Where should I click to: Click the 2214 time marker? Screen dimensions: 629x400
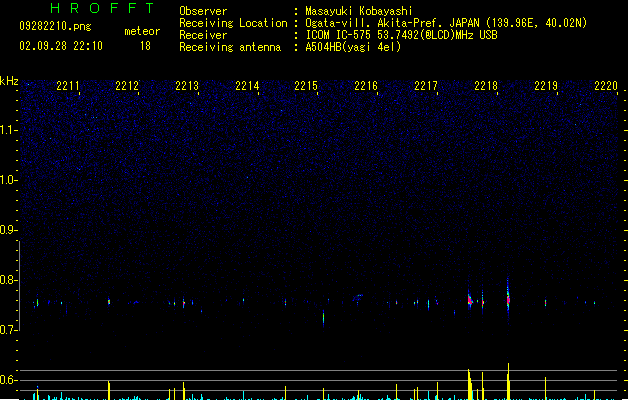(247, 86)
